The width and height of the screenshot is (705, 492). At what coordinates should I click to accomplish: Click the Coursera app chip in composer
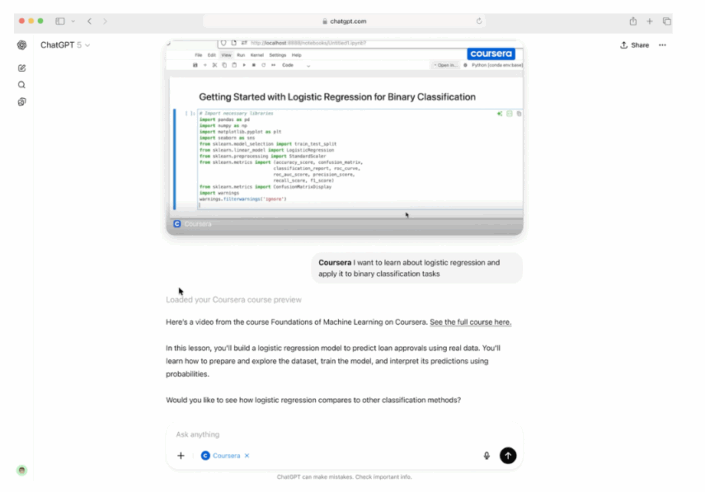tap(221, 456)
